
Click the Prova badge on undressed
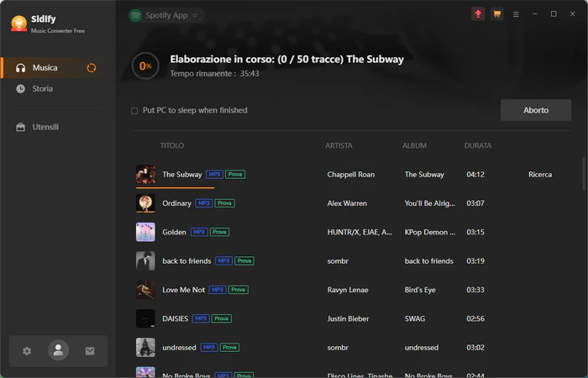229,348
